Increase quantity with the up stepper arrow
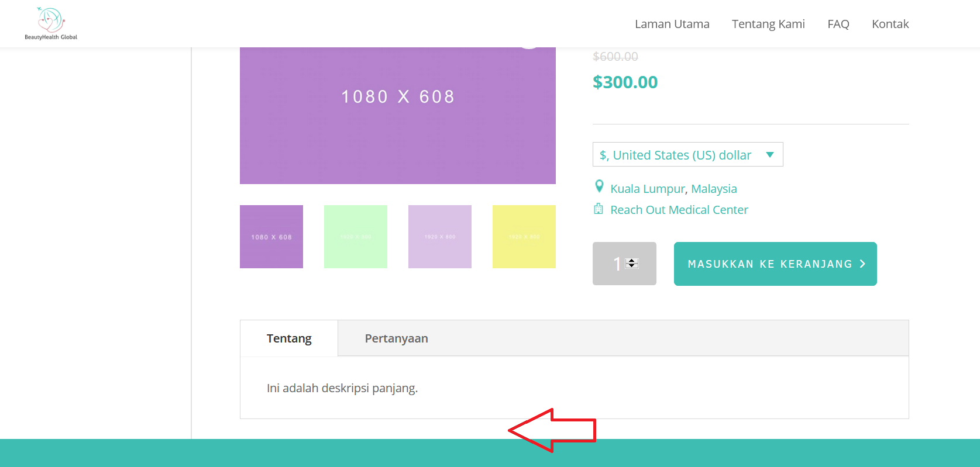Image resolution: width=980 pixels, height=467 pixels. (632, 261)
